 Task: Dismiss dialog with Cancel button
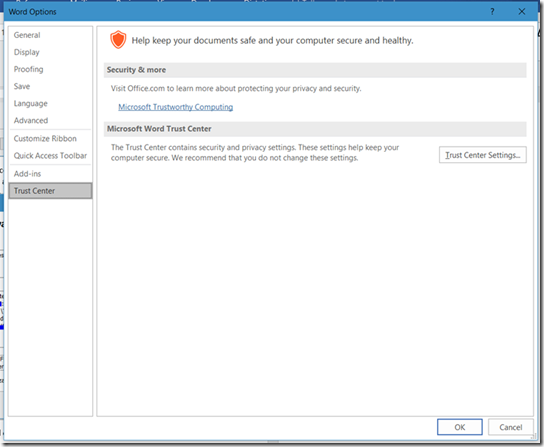coord(511,427)
